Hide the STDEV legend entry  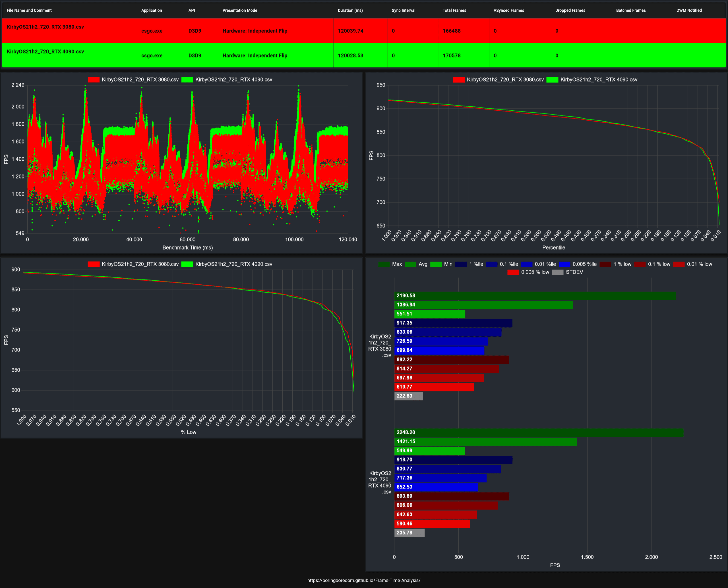tap(558, 272)
